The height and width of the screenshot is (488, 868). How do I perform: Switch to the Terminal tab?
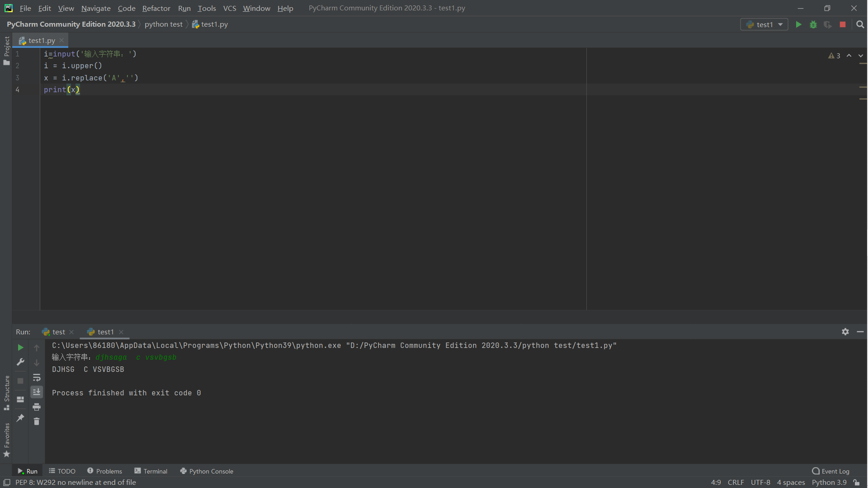pos(151,471)
